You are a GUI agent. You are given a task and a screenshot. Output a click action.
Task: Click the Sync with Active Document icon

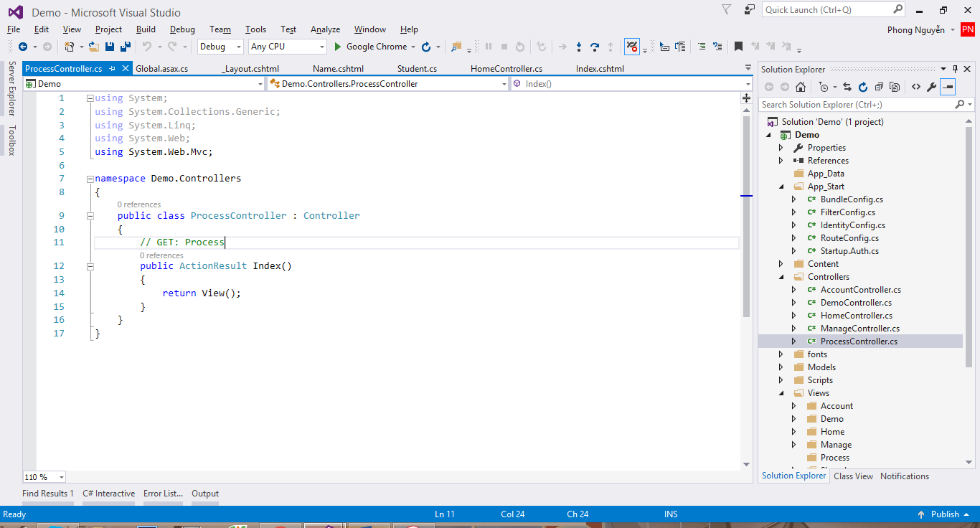click(x=848, y=86)
